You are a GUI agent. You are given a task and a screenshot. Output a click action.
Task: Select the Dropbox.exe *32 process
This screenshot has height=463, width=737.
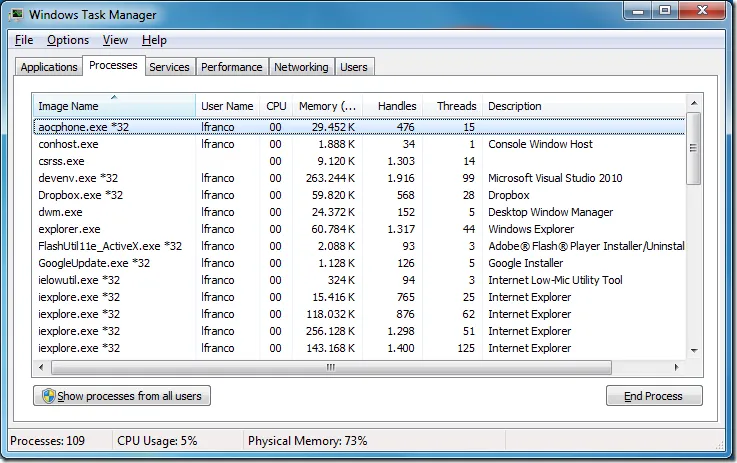pyautogui.click(x=80, y=195)
